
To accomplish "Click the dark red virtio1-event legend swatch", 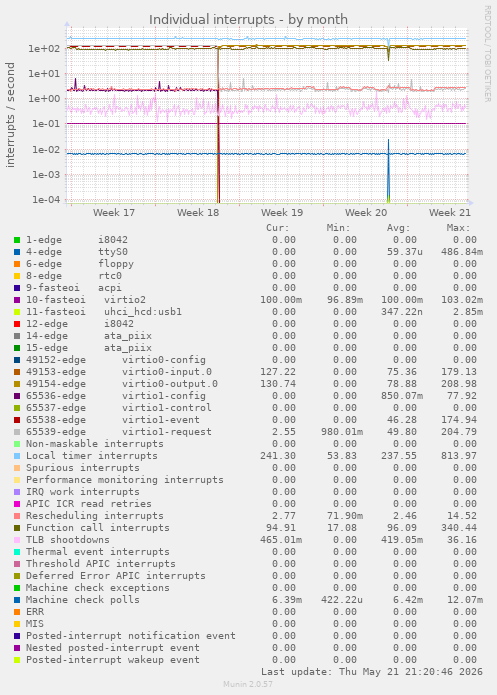I will coord(17,420).
